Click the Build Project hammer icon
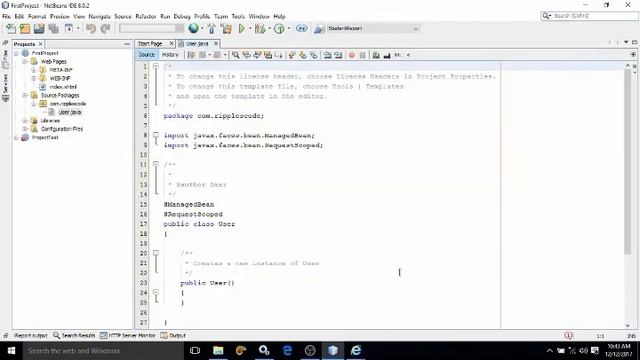The height and width of the screenshot is (360, 640). click(x=211, y=29)
